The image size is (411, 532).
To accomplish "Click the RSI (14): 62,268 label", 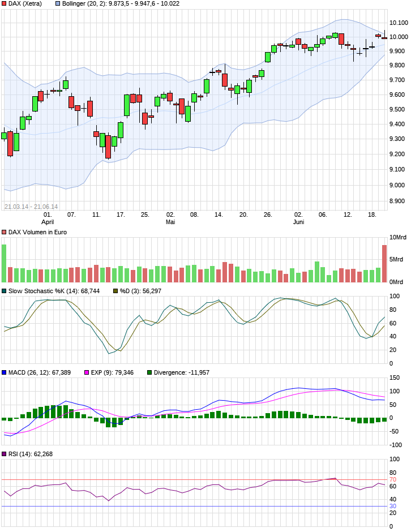I will 31,454.
